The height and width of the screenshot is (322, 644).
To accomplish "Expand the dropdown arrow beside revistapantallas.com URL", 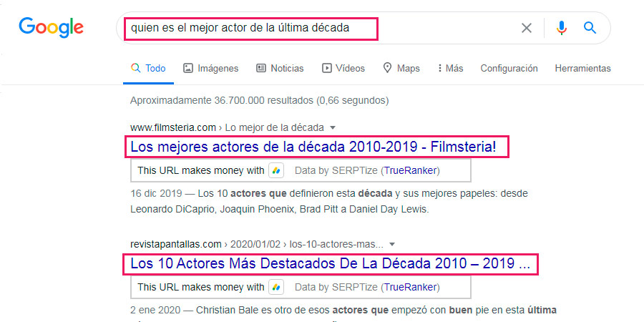I will [392, 245].
